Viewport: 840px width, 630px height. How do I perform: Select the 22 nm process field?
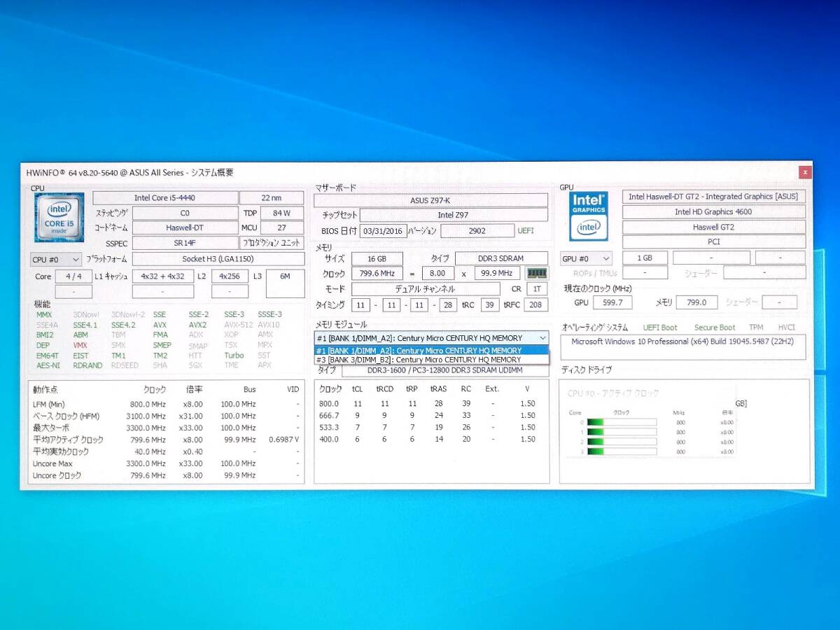[x=272, y=198]
